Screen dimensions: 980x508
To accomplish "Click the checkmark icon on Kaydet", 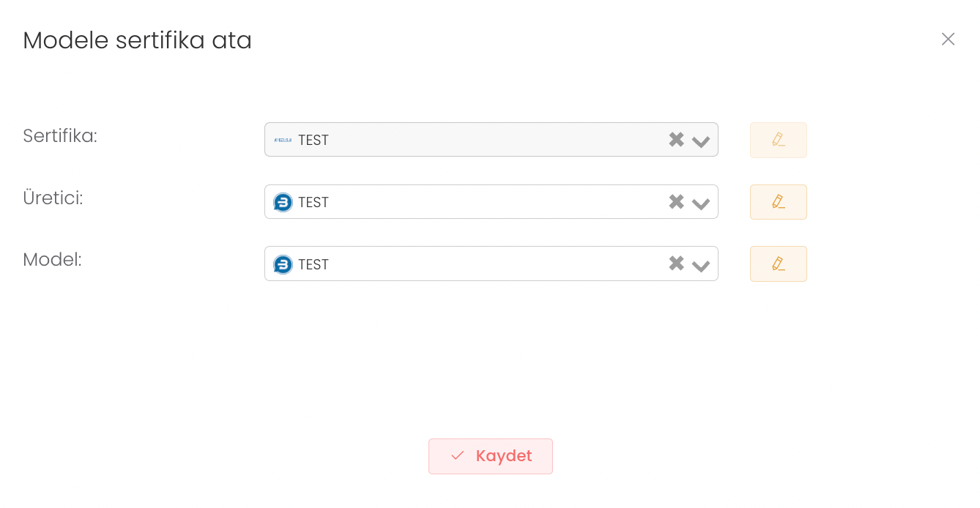I will coord(458,455).
